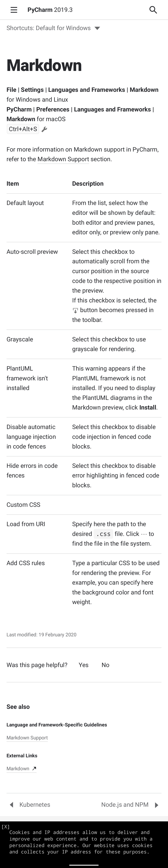Viewport: 168px width, 868px height.
Task: Expand the Shortcuts keymap dropdown arrow
Action: click(x=97, y=28)
